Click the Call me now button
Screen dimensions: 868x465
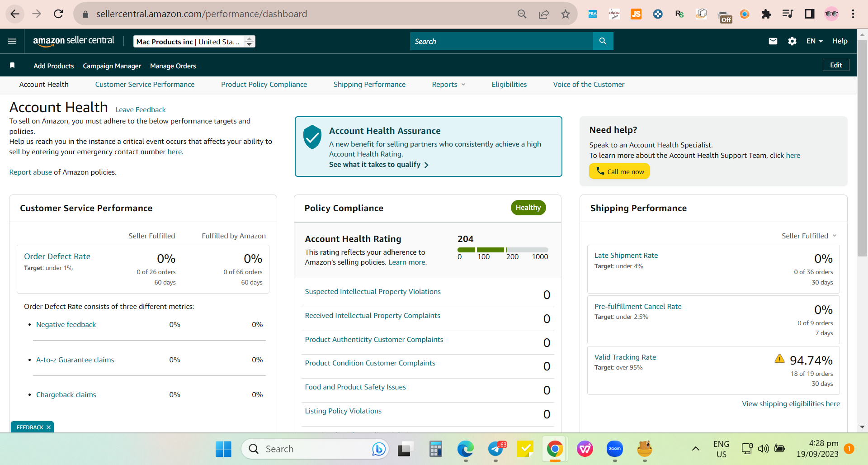tap(619, 171)
